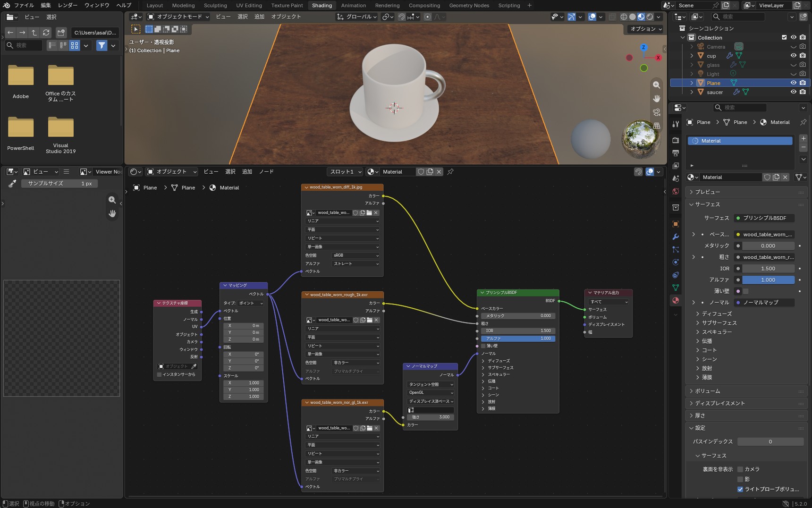
Task: Switch viewport to solid shading
Action: pyautogui.click(x=633, y=17)
